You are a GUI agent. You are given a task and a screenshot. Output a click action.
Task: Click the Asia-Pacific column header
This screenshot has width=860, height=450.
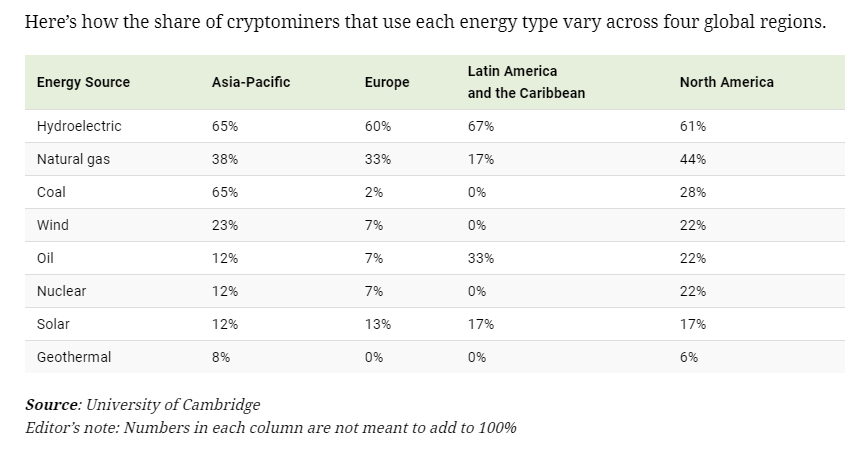(x=251, y=82)
